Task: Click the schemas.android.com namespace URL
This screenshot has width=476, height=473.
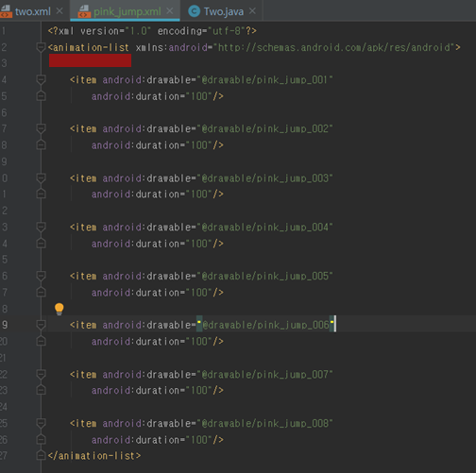Action: tap(334, 47)
